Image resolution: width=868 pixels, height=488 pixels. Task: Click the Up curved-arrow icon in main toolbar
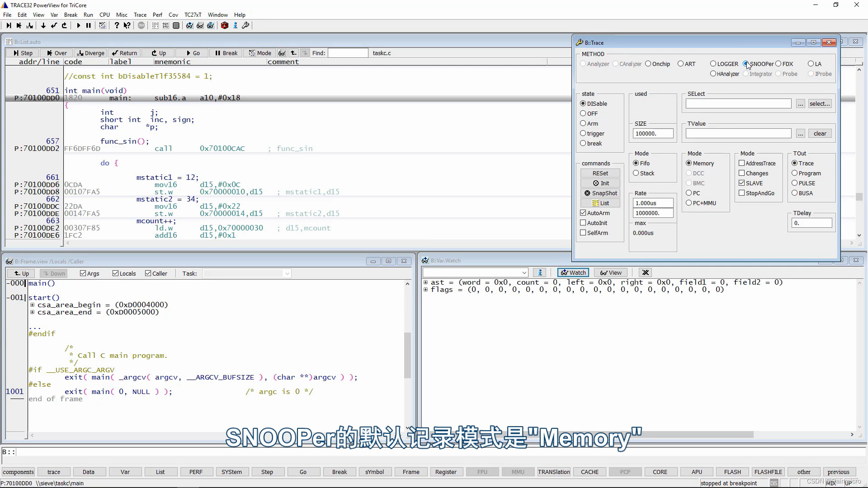tap(64, 26)
